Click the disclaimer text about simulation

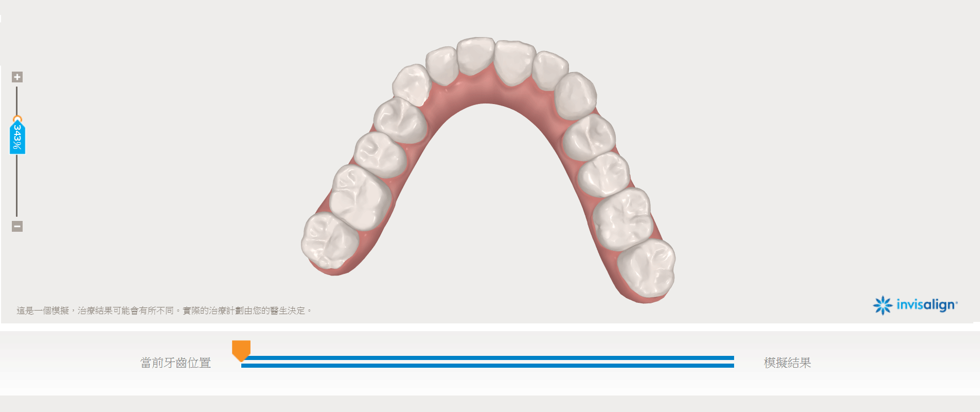pos(164,311)
